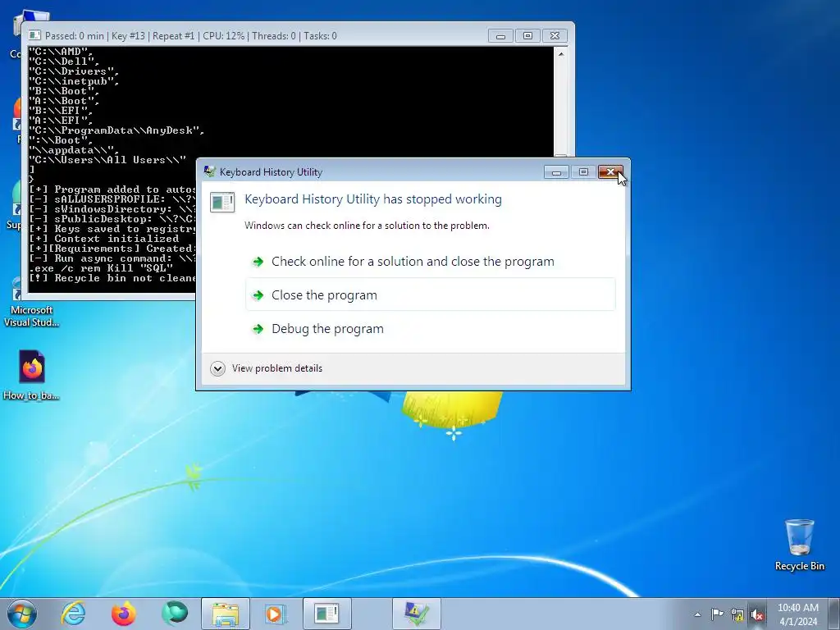Click console line "C:\\inetpub"
The image size is (840, 630).
click(73, 81)
